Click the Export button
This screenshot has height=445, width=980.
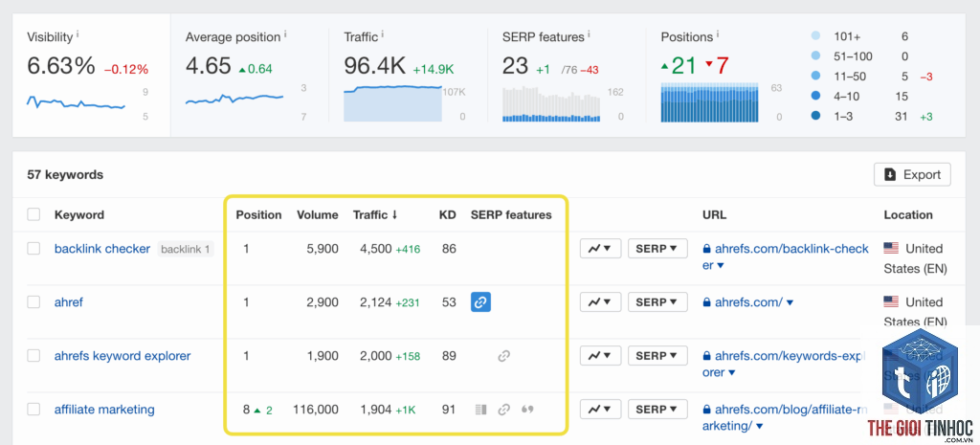[x=912, y=175]
